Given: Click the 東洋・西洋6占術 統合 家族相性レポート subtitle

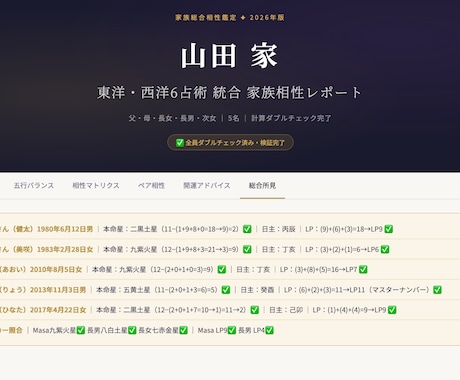Looking at the screenshot, I should pyautogui.click(x=229, y=93).
